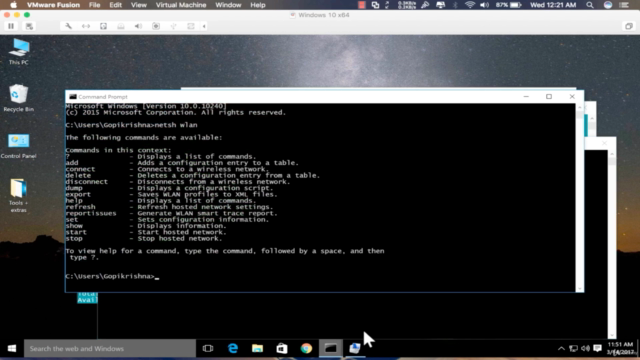Click the 'netsh wlan' command line text
This screenshot has height=360, width=640.
176,125
